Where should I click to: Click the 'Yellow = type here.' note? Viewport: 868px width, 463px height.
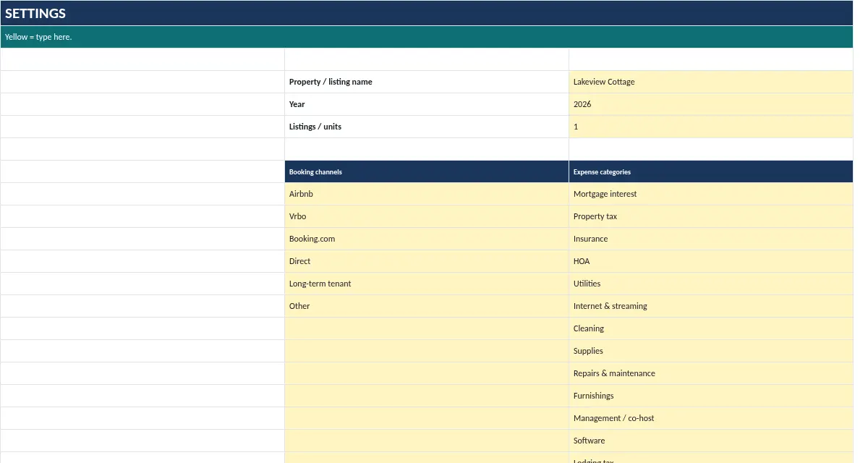pyautogui.click(x=427, y=37)
